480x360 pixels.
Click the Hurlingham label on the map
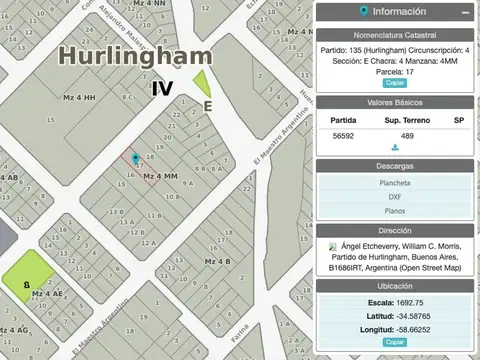pos(135,56)
